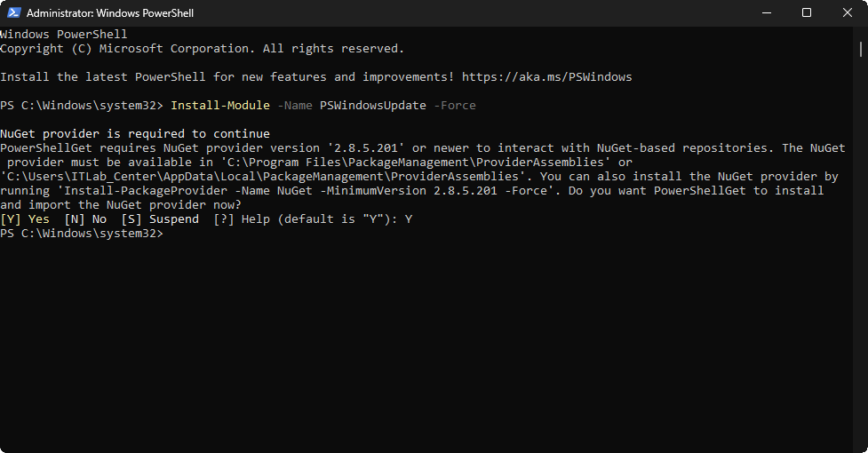This screenshot has height=453, width=868.
Task: Maximize the PowerShell window
Action: (807, 13)
